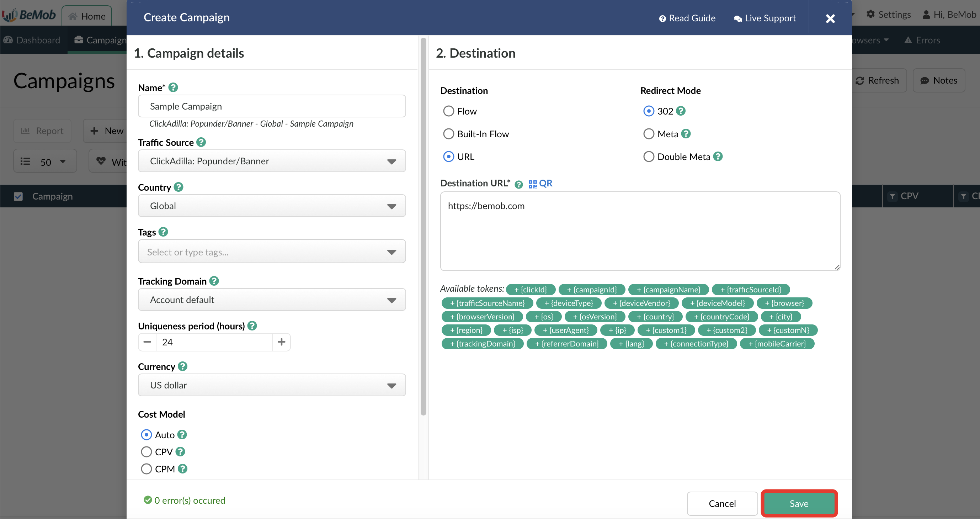Viewport: 980px width, 519px height.
Task: Select the 302 redirect mode
Action: coord(649,111)
